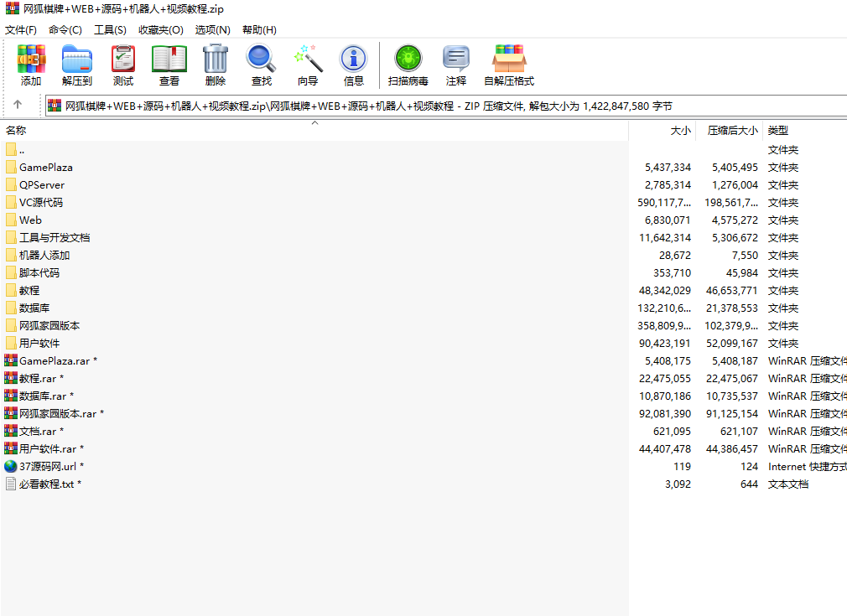Viewport: 847px width, 616px height.
Task: Click the Extract To (解压到) toolbar icon
Action: (x=77, y=59)
